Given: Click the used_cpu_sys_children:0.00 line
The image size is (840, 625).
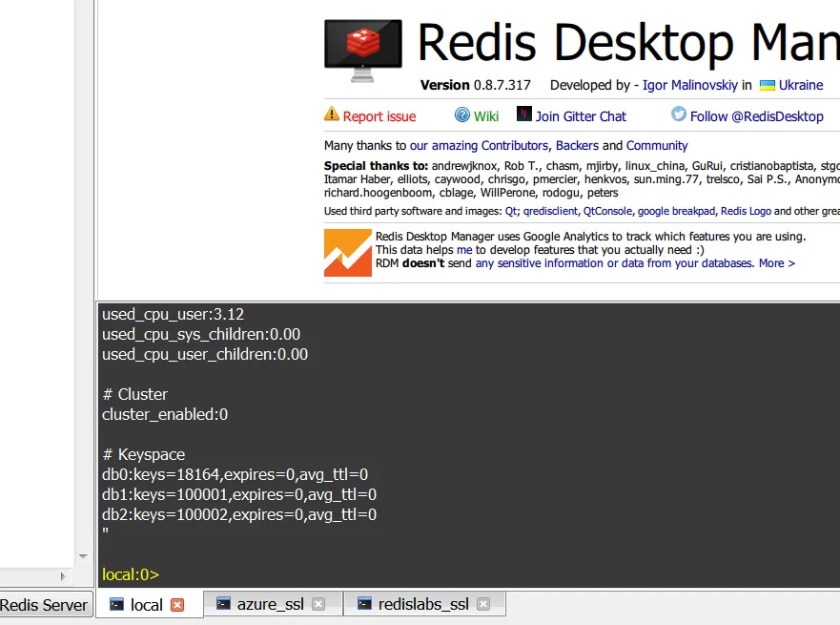Looking at the screenshot, I should click(201, 335).
